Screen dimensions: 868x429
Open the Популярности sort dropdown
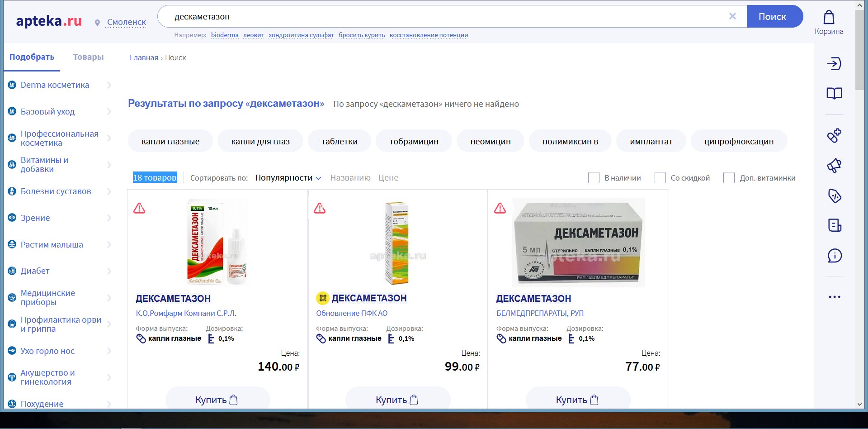[x=288, y=178]
